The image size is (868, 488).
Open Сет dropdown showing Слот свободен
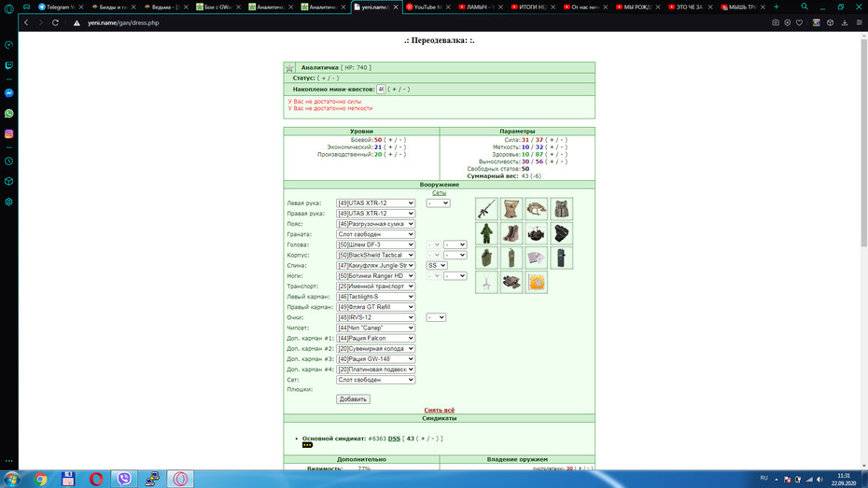pos(375,380)
